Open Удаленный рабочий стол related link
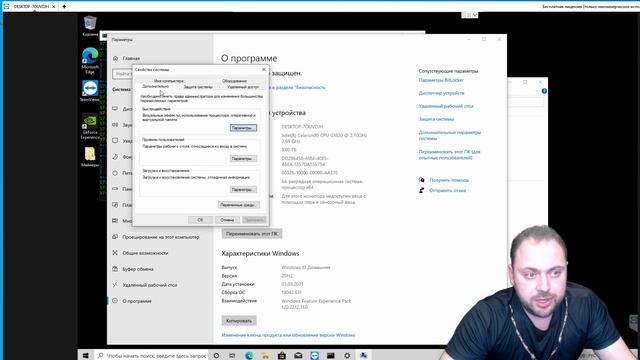 446,106
